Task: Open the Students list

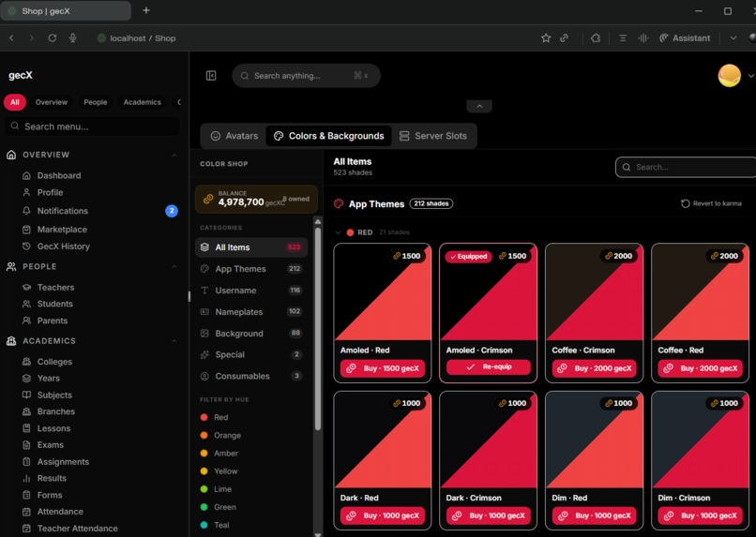Action: click(55, 304)
